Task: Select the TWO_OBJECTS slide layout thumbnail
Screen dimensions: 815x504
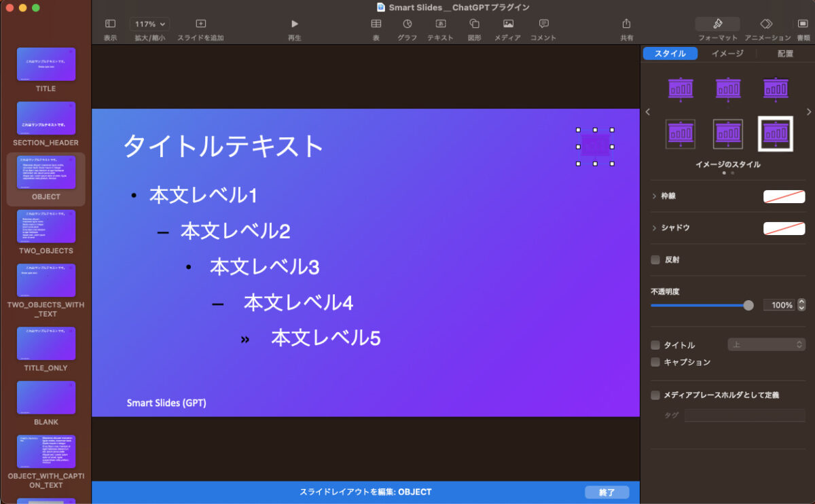Action: [46, 226]
